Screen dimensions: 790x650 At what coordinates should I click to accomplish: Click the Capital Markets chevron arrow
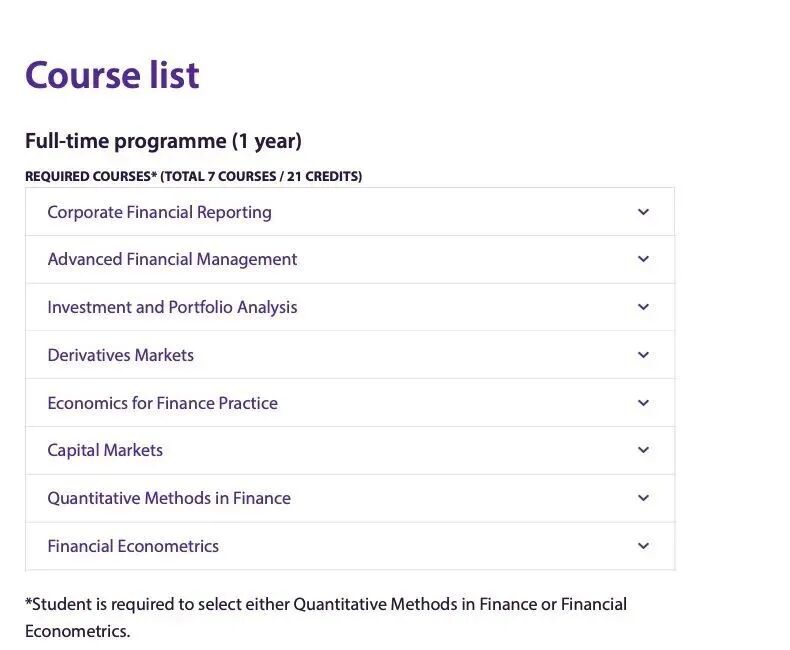tap(643, 450)
